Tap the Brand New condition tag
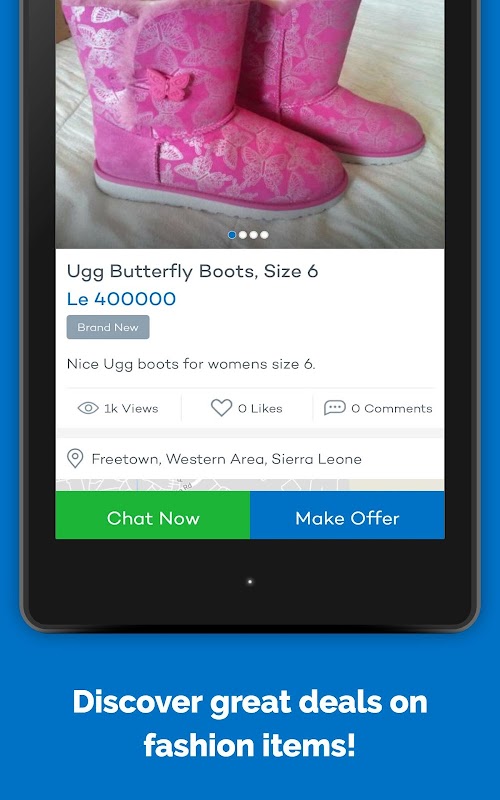 (108, 327)
